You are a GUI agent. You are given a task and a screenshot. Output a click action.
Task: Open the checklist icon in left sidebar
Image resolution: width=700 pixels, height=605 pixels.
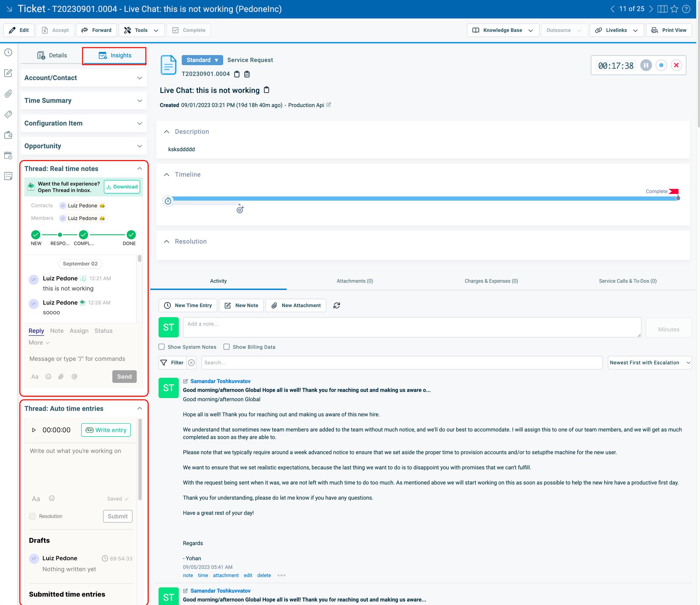point(8,176)
